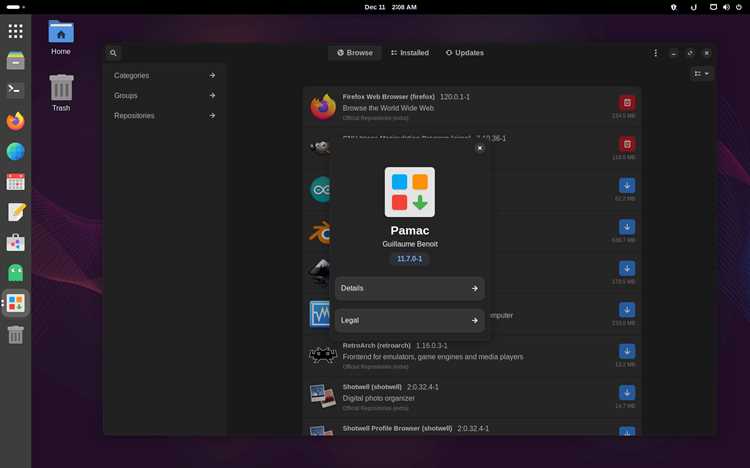Open Repositories in the sidebar
The width and height of the screenshot is (750, 468).
(164, 116)
